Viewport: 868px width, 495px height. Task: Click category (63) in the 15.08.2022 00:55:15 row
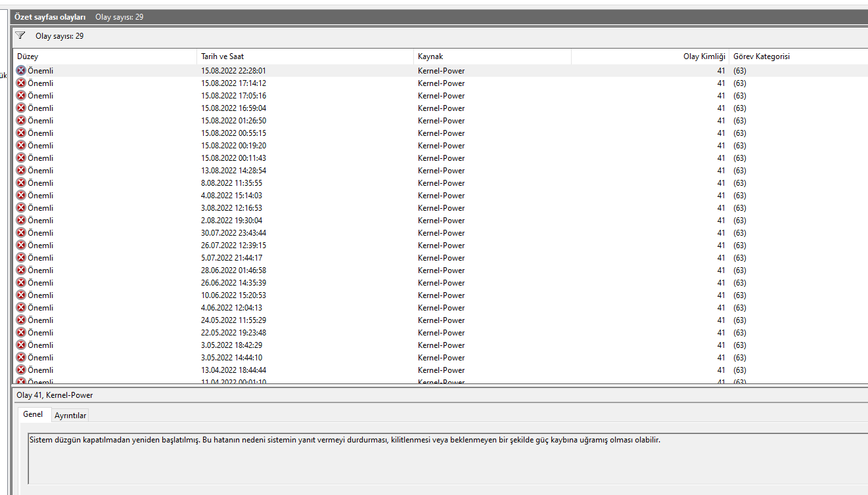click(x=740, y=133)
